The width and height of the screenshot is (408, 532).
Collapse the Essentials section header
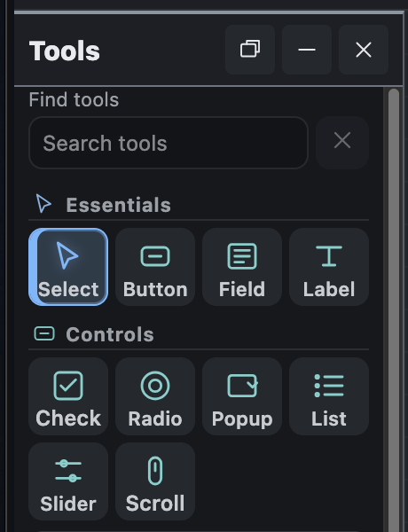tap(199, 205)
